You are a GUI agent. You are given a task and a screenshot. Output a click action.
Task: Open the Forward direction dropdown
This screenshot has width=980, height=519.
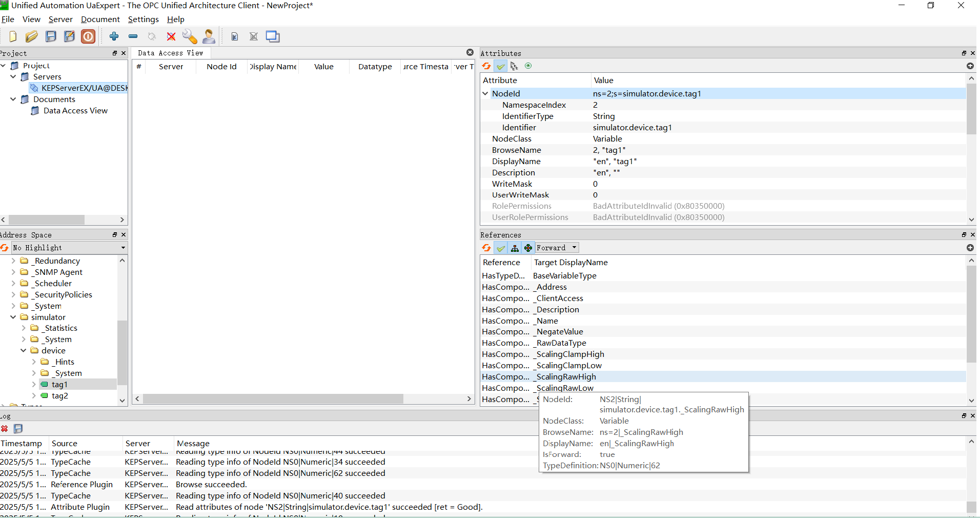(x=557, y=248)
